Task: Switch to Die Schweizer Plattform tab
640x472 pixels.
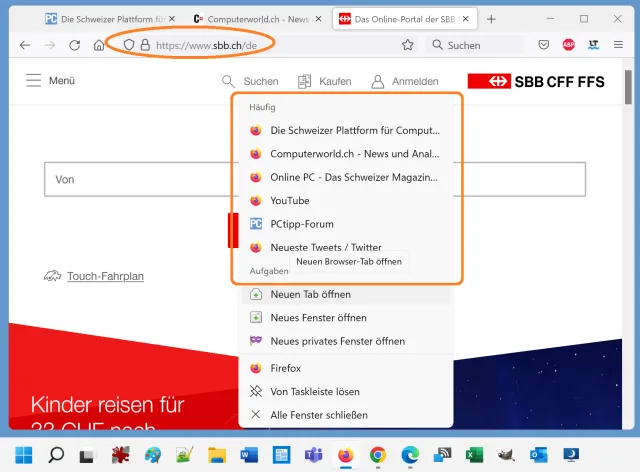Action: click(x=110, y=19)
